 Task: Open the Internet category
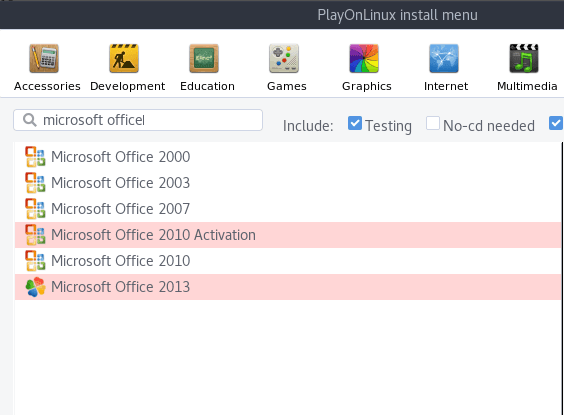[446, 67]
